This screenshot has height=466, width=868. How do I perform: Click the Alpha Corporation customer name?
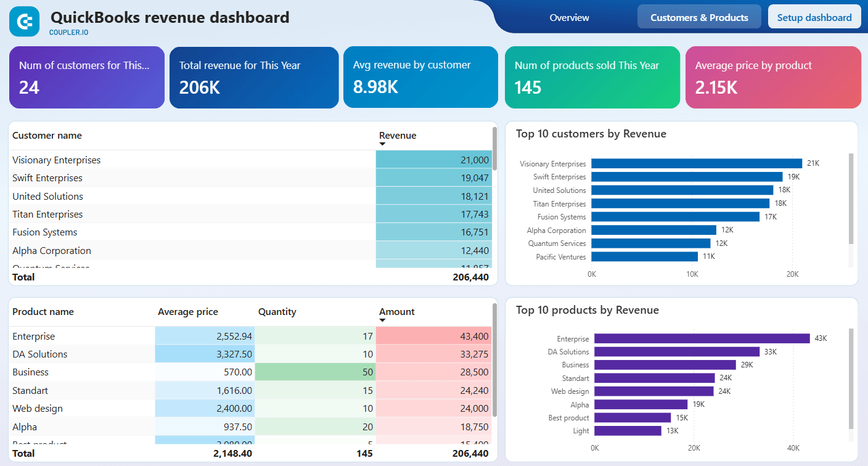[x=52, y=250]
